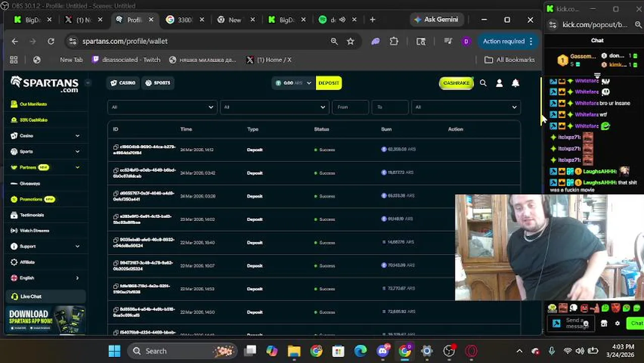This screenshot has height=363, width=644.
Task: Open the Chrome apps grid icon
Action: pos(14,59)
